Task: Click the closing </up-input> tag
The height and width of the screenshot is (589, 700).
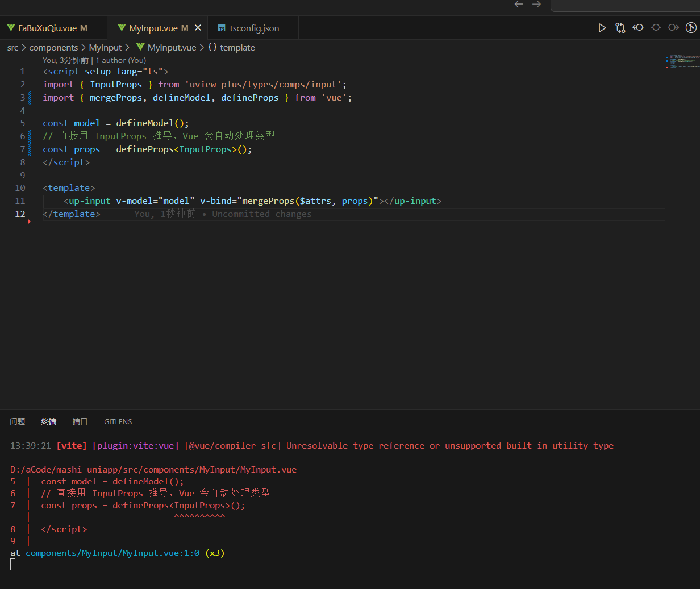Action: point(413,201)
